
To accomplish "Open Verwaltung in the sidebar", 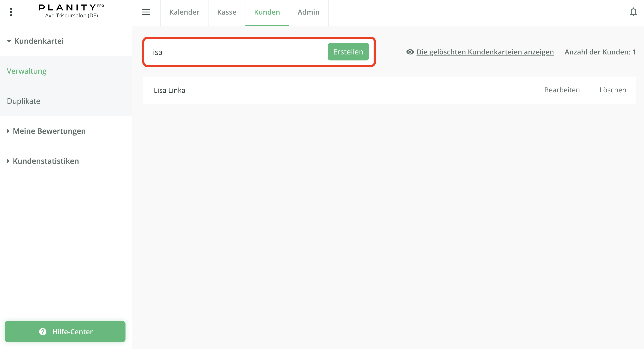I will 27,71.
